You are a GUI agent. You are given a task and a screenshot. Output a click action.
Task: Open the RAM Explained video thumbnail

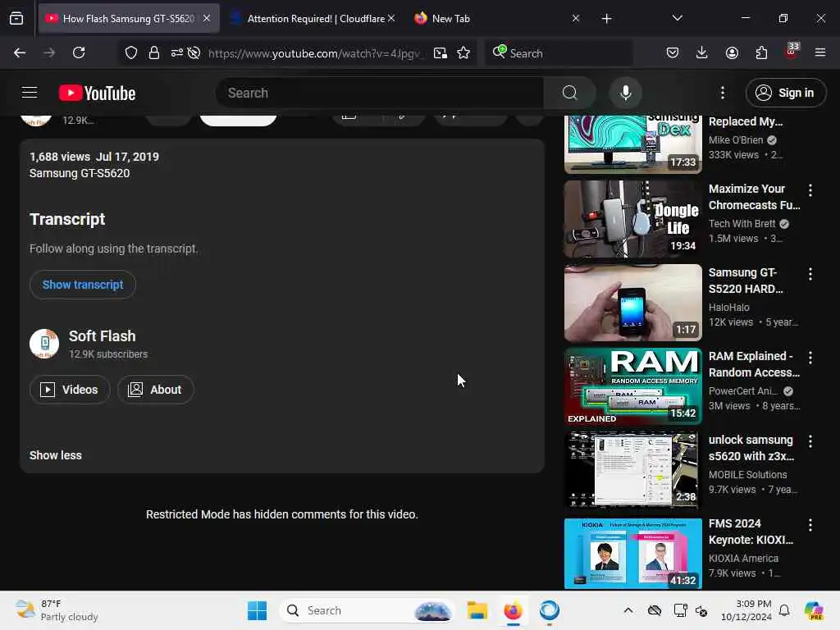point(632,386)
